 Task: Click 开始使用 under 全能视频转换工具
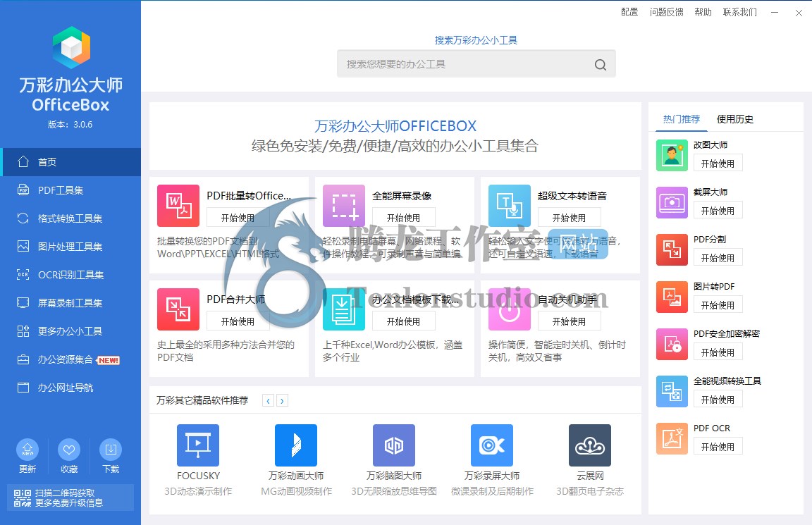pyautogui.click(x=718, y=400)
